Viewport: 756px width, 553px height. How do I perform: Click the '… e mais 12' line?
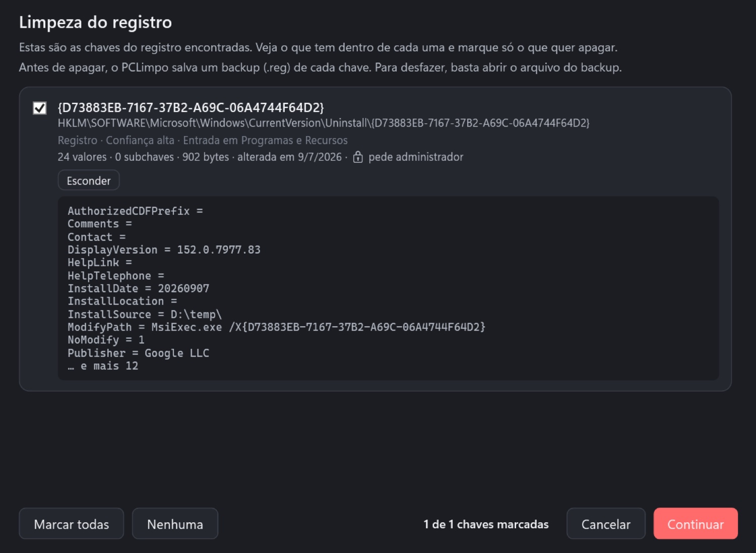tap(103, 366)
